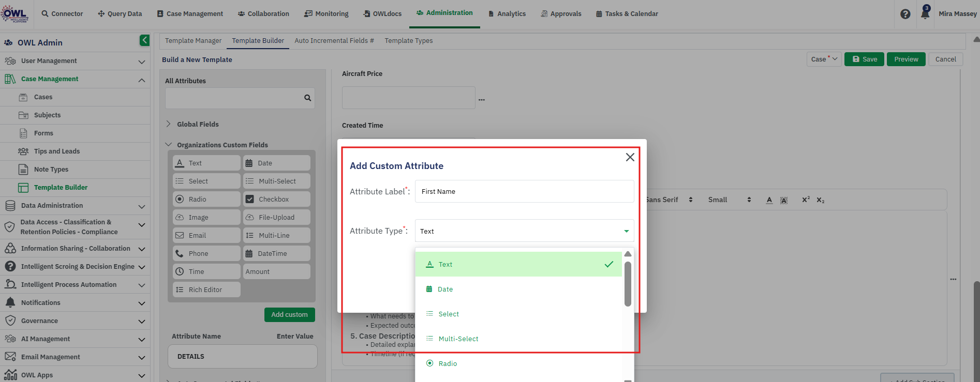The height and width of the screenshot is (382, 980).
Task: Switch to the Template Manager tab
Action: (193, 41)
